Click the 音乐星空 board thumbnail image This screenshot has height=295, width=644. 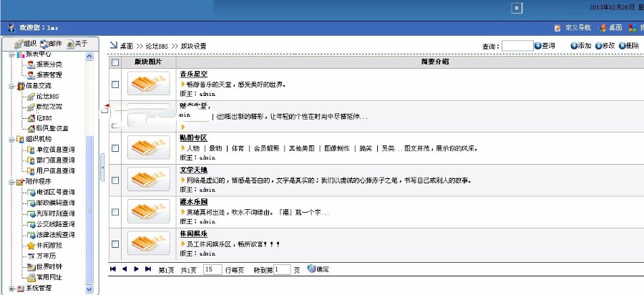(149, 83)
